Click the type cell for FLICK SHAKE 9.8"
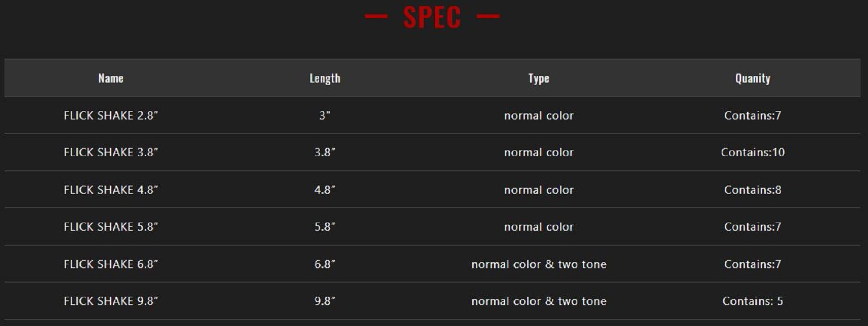Viewport: 868px width, 326px height. (x=539, y=301)
